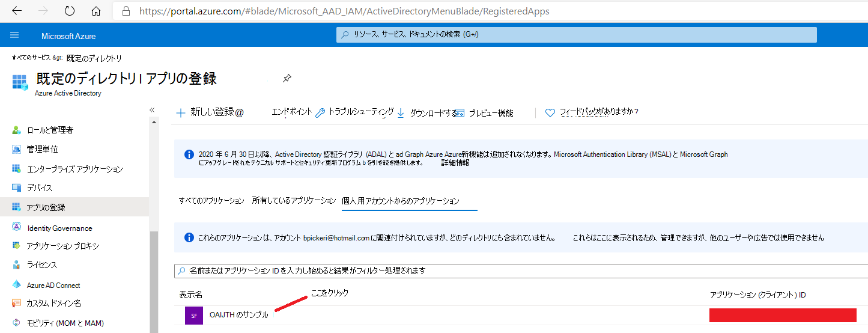The image size is (868, 333).
Task: Click Microsoft Azure portal title
Action: pyautogui.click(x=68, y=36)
